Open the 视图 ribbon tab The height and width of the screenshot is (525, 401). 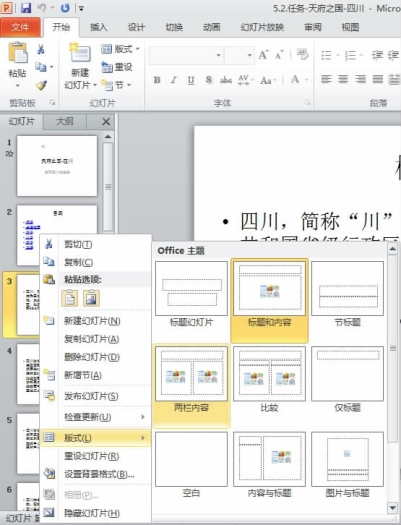[x=350, y=27]
